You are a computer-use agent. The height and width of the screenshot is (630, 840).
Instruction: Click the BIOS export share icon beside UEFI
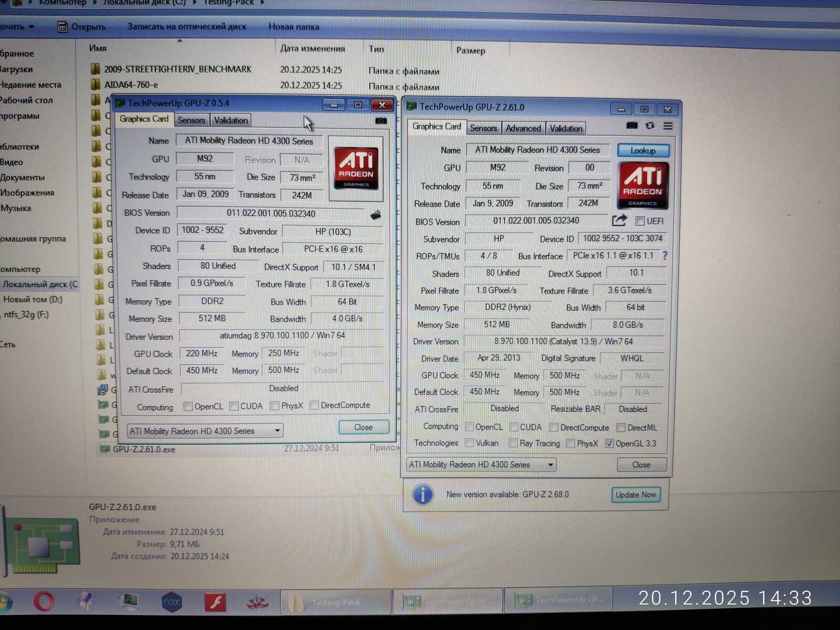(x=619, y=220)
